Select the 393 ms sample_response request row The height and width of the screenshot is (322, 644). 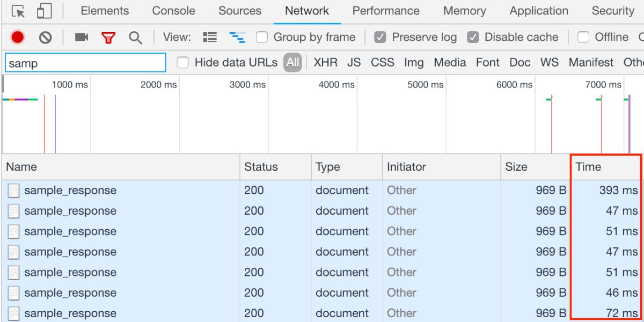(70, 191)
